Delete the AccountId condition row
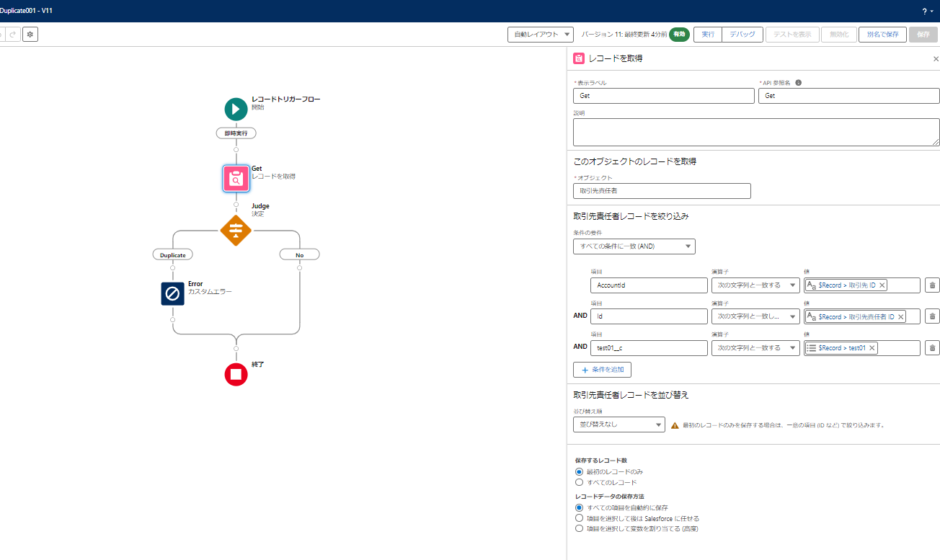Screen dimensions: 940x560 coord(932,285)
